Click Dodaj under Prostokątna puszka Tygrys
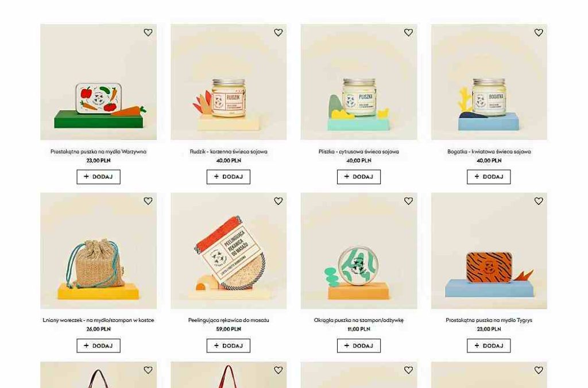This screenshot has width=588, height=388. [x=489, y=346]
